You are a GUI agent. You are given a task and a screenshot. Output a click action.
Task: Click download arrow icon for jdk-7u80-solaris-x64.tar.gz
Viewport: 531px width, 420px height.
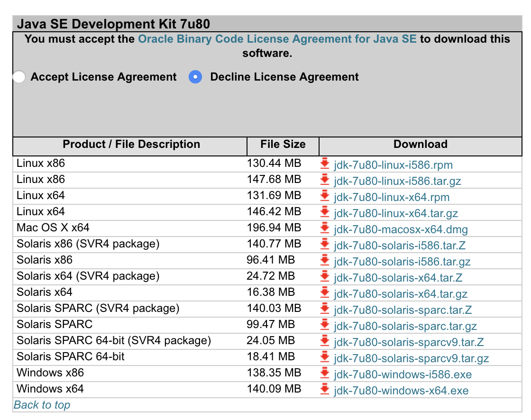click(x=325, y=292)
